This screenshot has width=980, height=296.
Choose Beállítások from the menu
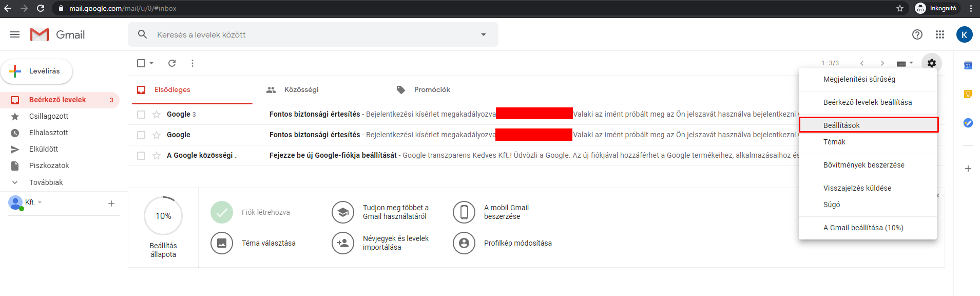[868, 125]
